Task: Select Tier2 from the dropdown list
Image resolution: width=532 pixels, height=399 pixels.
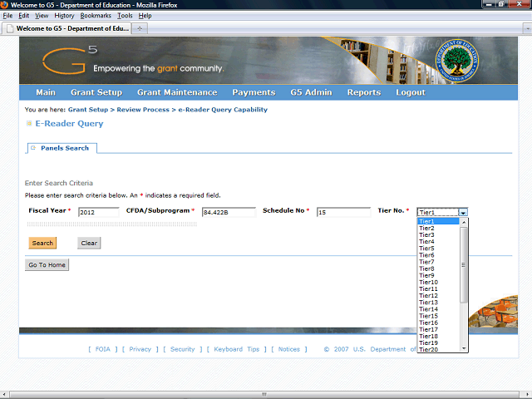Action: (x=438, y=228)
